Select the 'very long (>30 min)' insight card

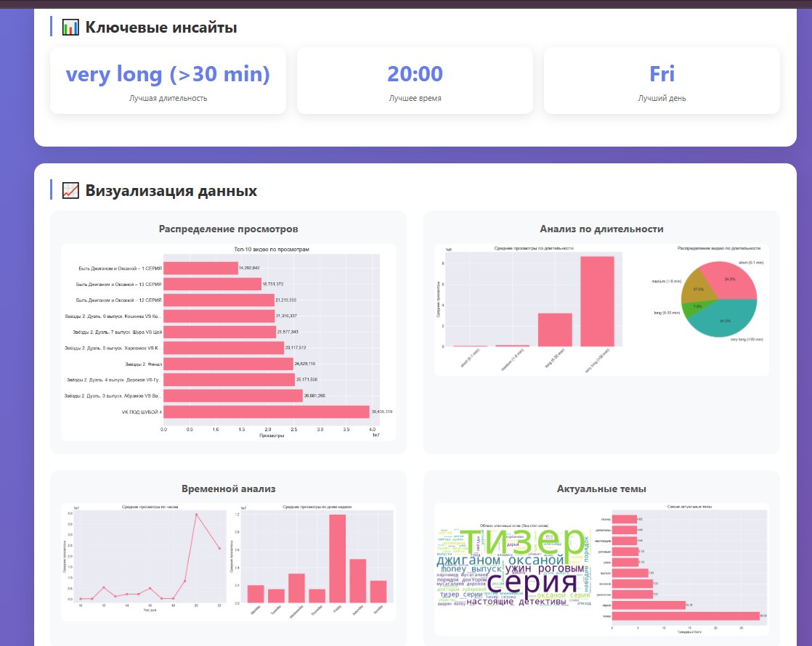168,81
